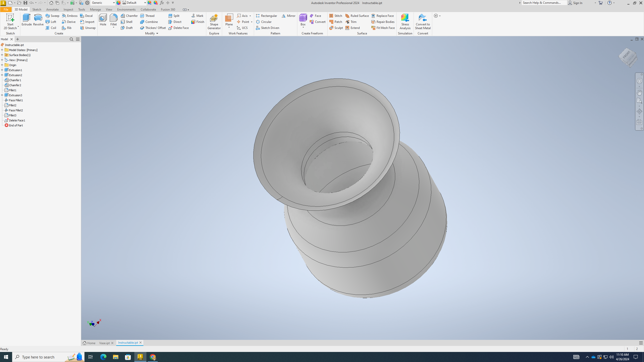The height and width of the screenshot is (362, 644).
Task: Switch to the Vase.ipt document tab
Action: tap(104, 343)
